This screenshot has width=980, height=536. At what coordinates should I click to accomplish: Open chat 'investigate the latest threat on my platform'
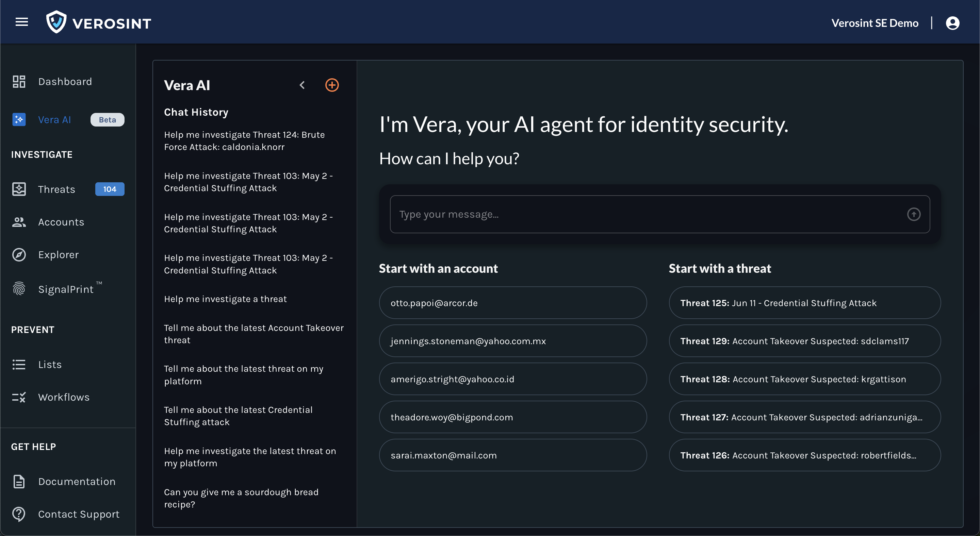click(250, 457)
